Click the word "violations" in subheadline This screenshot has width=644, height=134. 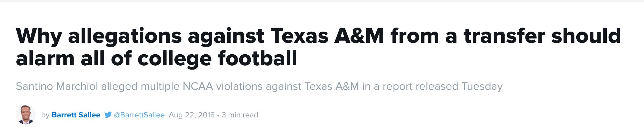pyautogui.click(x=239, y=86)
